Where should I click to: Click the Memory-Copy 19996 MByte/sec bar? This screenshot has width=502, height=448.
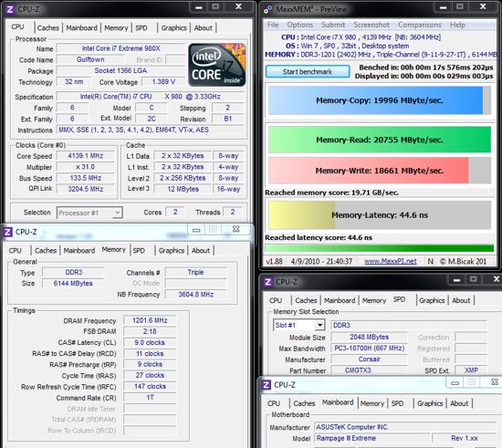coord(380,100)
